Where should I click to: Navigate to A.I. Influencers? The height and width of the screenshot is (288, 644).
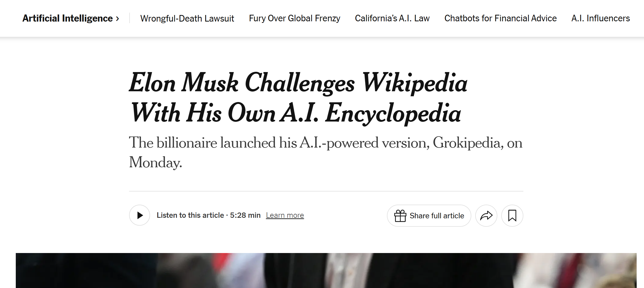coord(600,18)
